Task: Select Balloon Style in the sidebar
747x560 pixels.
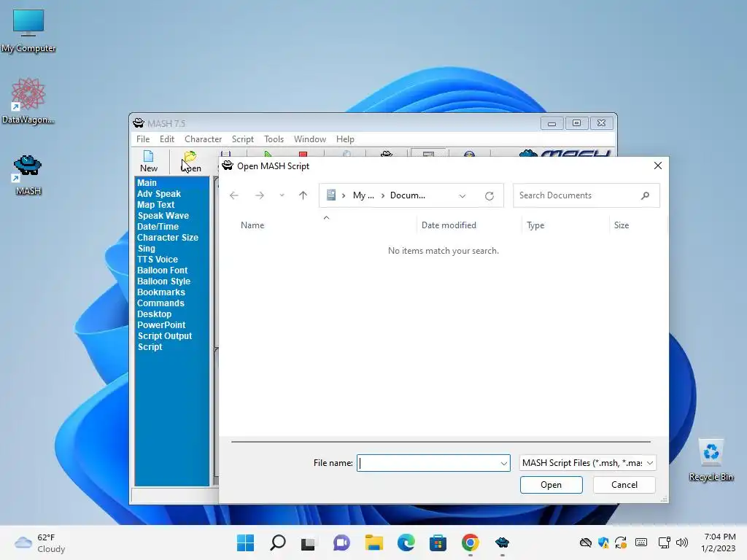Action: [164, 281]
